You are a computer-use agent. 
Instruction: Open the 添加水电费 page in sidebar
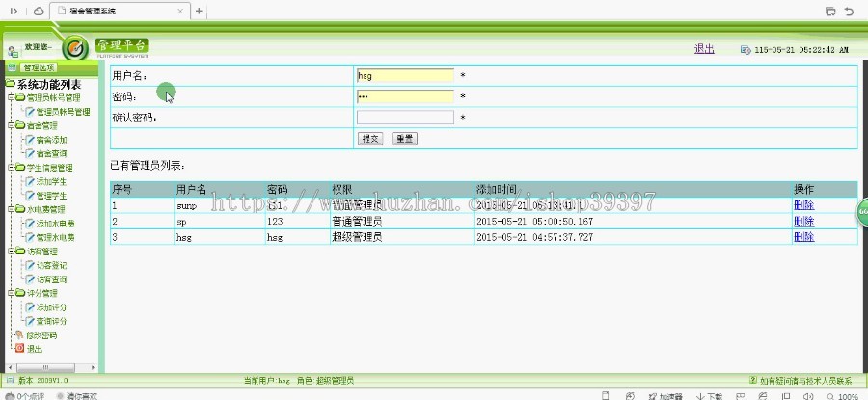click(55, 224)
